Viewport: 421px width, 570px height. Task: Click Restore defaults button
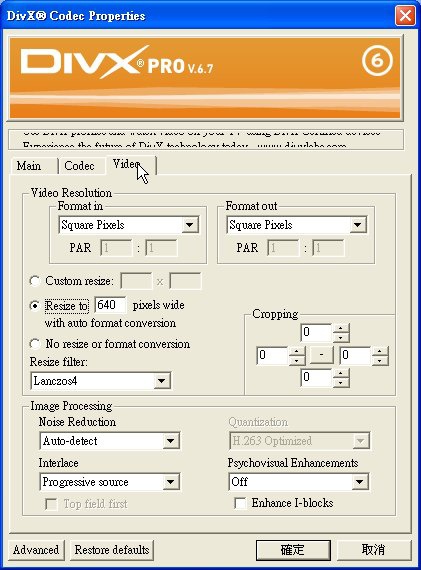coord(112,550)
